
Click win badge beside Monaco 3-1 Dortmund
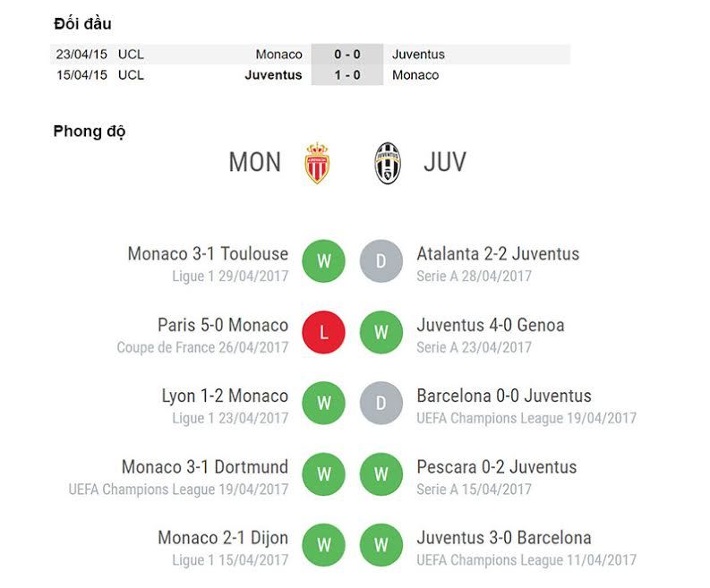coord(324,474)
